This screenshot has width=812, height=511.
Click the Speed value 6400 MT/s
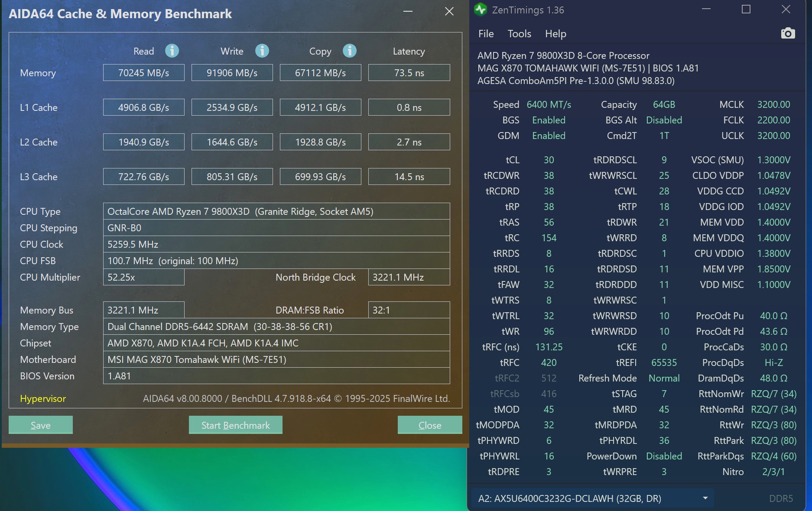click(549, 104)
